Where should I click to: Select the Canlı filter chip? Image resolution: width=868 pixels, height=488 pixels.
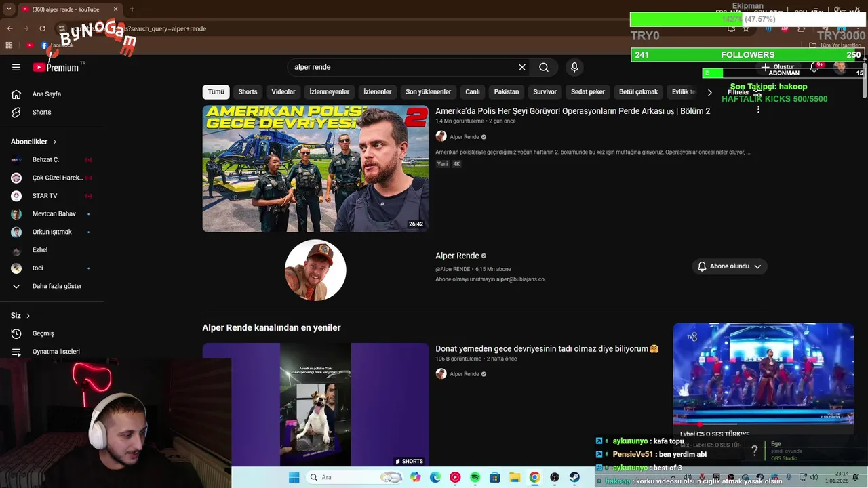coord(473,92)
